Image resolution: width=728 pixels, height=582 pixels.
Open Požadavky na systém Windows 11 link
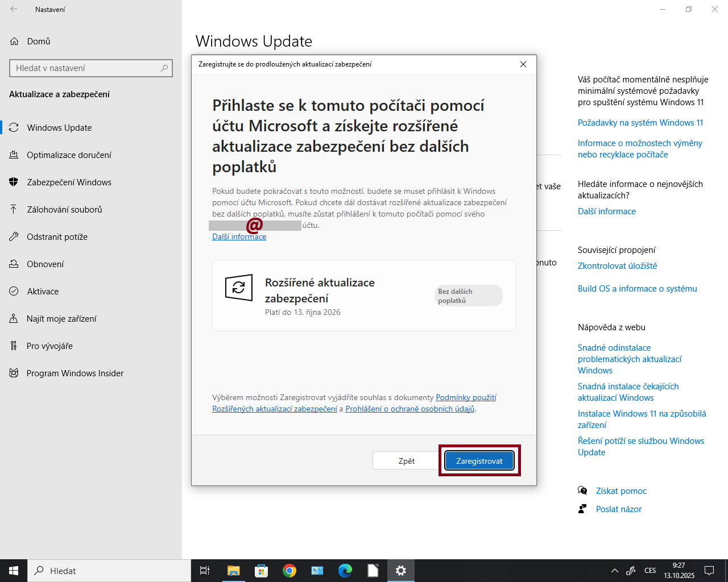[640, 123]
